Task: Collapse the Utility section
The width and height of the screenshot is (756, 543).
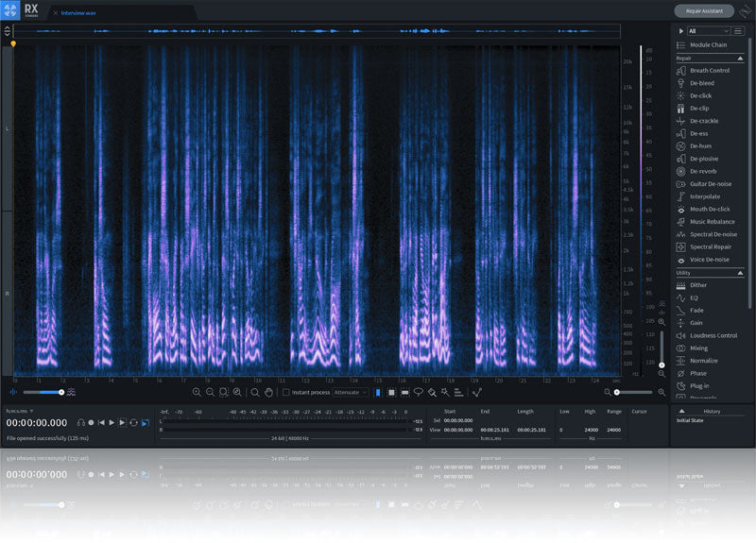Action: (740, 273)
